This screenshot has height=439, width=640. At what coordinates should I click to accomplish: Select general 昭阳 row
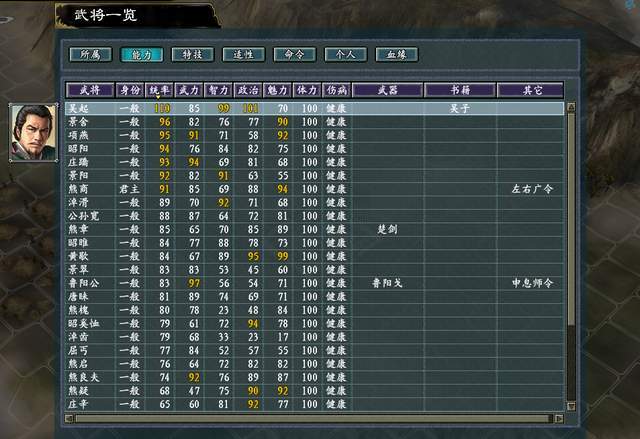(x=314, y=149)
